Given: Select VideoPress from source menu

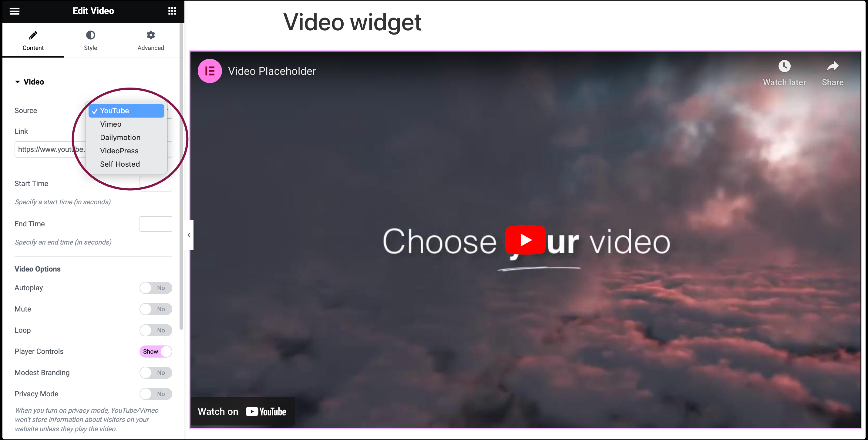Looking at the screenshot, I should point(119,150).
